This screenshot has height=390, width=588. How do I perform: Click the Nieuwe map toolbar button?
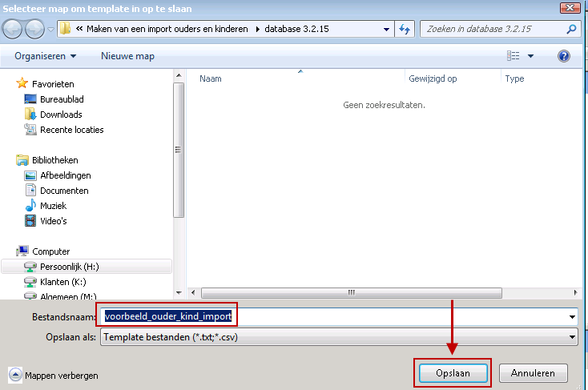click(x=127, y=56)
